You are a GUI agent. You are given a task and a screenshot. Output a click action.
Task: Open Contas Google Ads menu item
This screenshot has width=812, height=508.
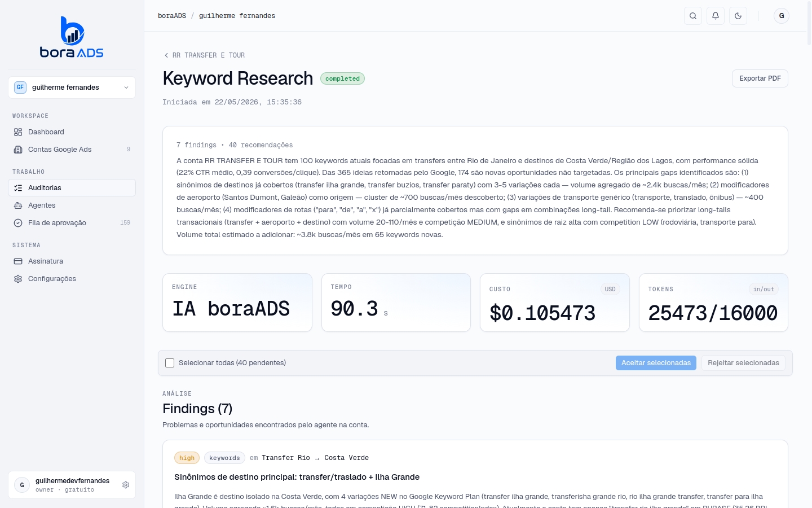pos(72,150)
